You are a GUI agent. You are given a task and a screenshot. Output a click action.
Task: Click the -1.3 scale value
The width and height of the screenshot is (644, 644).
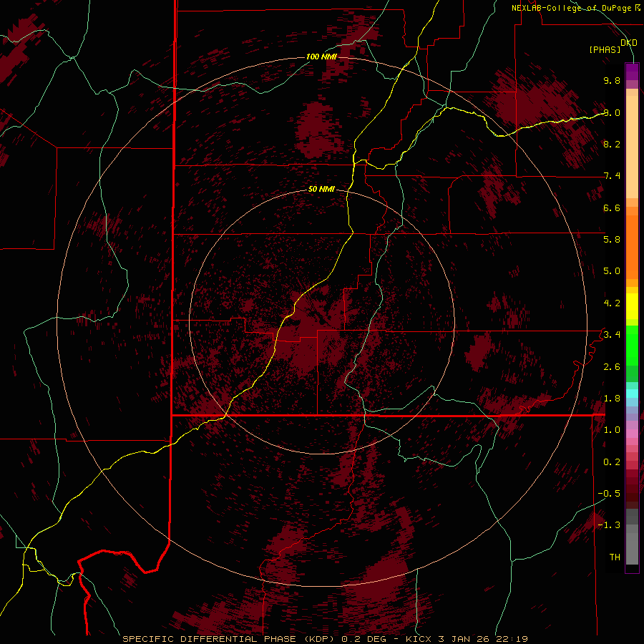pos(609,525)
